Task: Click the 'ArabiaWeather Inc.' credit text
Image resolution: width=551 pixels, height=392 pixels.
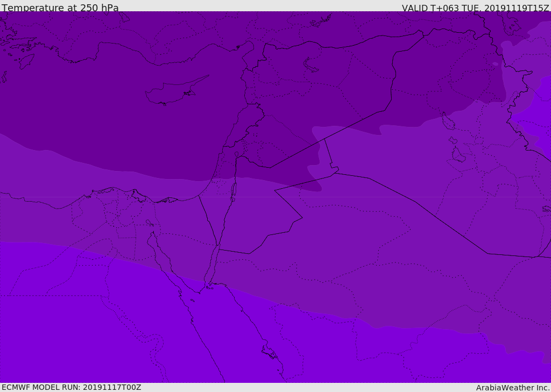Action: pyautogui.click(x=513, y=388)
